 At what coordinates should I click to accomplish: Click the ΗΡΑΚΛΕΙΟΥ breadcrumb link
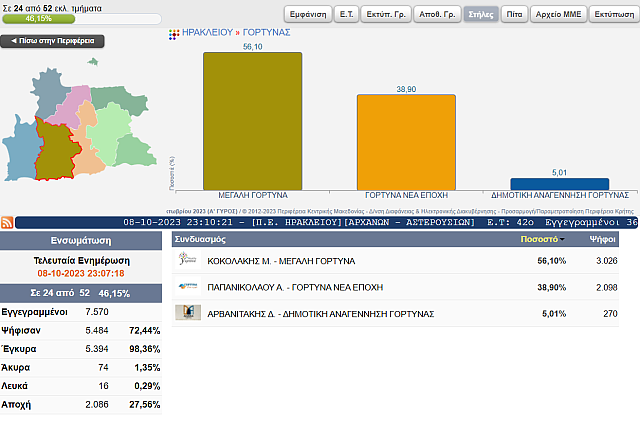pyautogui.click(x=206, y=33)
